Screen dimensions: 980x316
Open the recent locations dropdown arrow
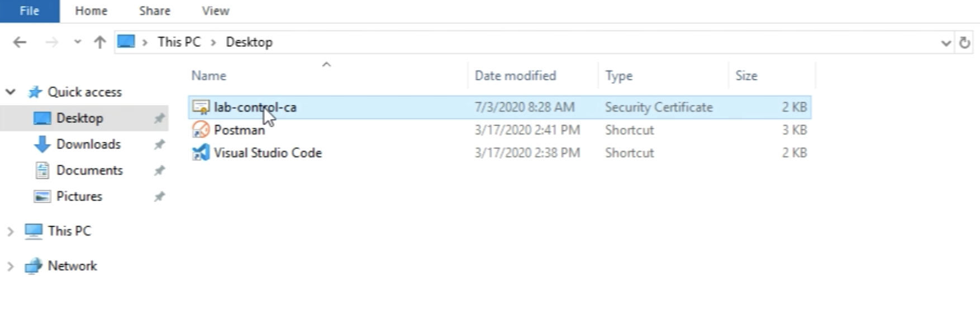[78, 42]
